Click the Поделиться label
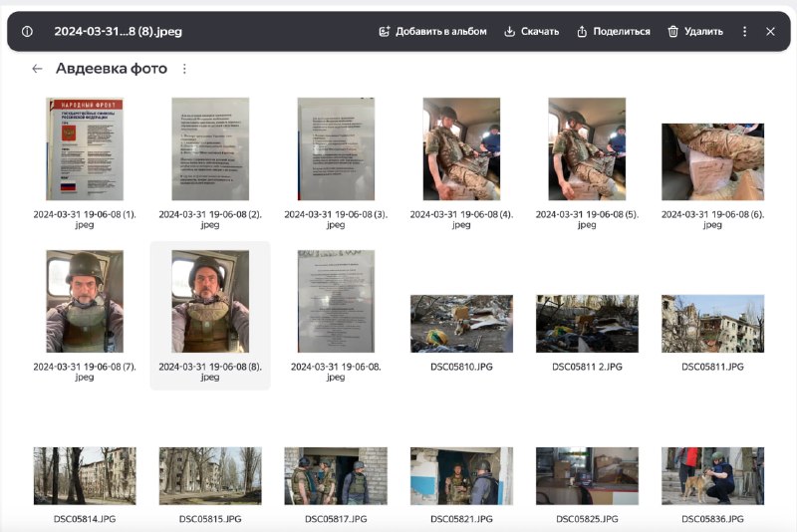This screenshot has height=532, width=797. click(622, 32)
